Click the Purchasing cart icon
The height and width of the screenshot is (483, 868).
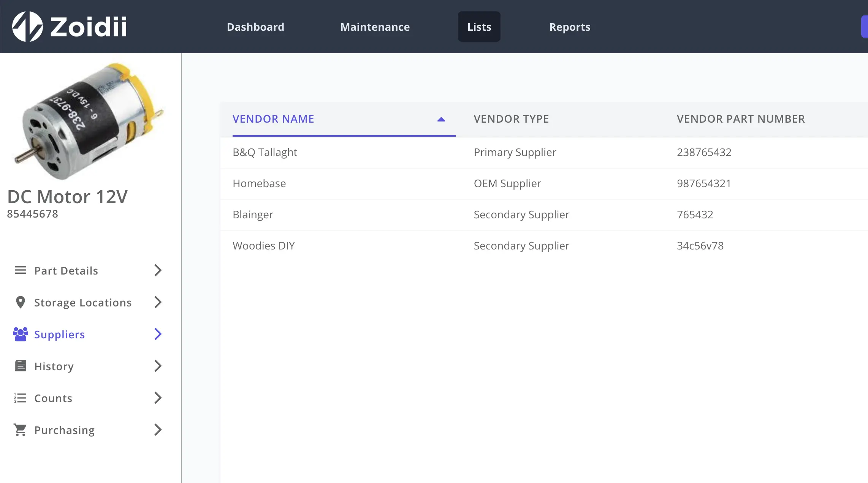point(21,430)
